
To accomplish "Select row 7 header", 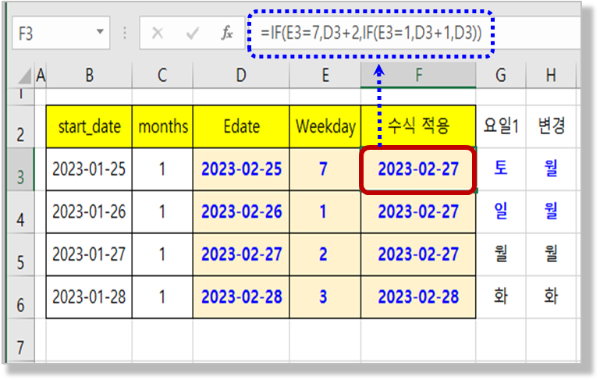I will 21,340.
